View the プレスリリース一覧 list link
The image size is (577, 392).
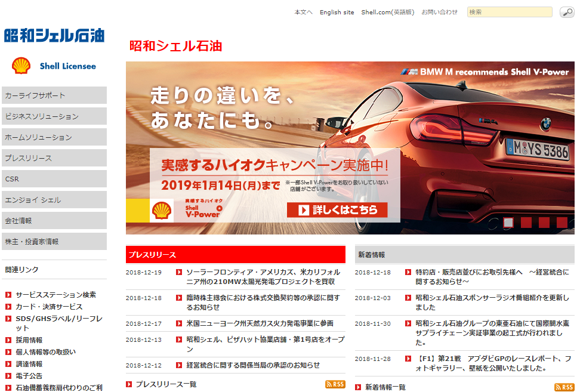pyautogui.click(x=166, y=384)
